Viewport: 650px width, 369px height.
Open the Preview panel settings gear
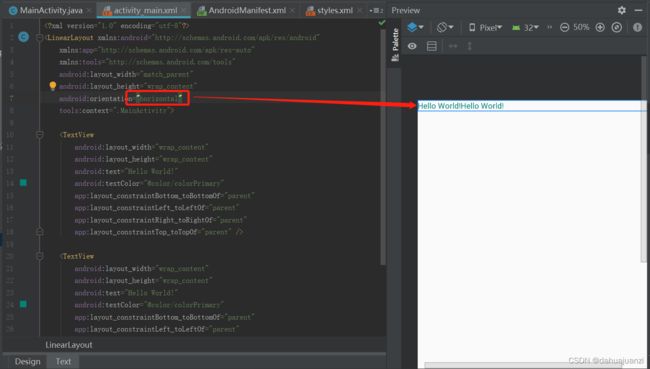(x=621, y=10)
